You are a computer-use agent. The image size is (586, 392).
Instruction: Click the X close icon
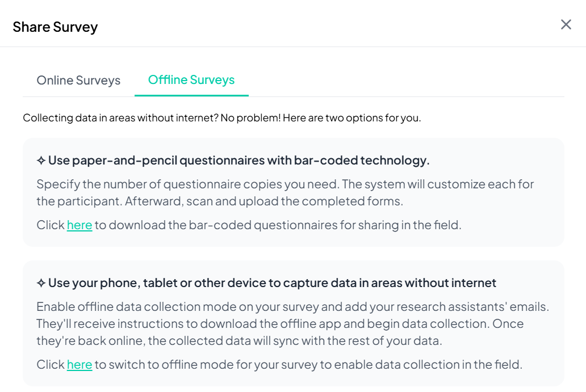click(x=566, y=24)
